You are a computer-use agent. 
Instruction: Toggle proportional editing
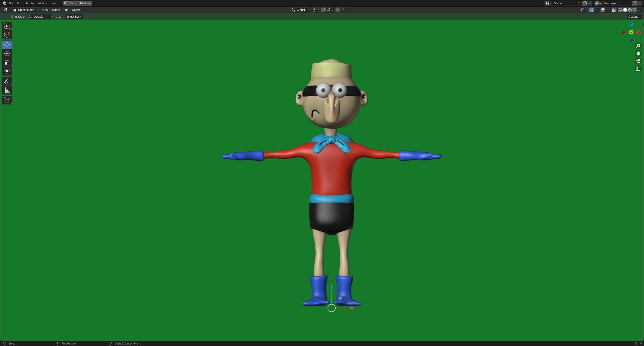[338, 10]
